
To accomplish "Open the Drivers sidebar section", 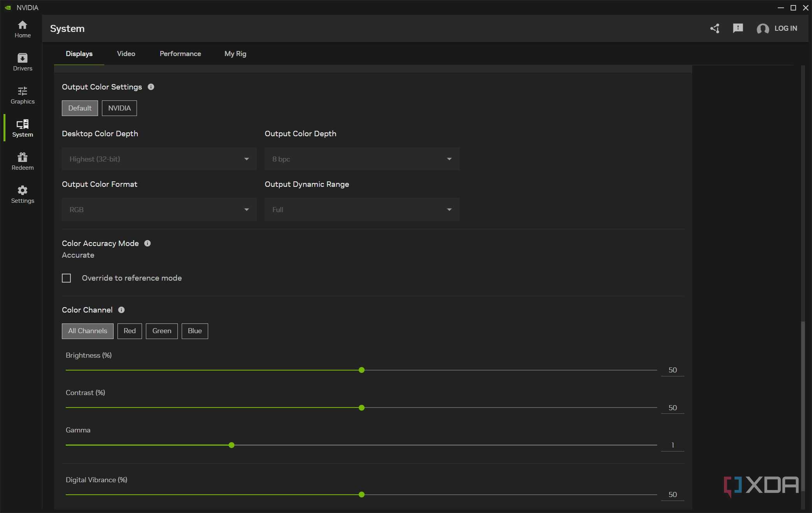I will click(23, 62).
